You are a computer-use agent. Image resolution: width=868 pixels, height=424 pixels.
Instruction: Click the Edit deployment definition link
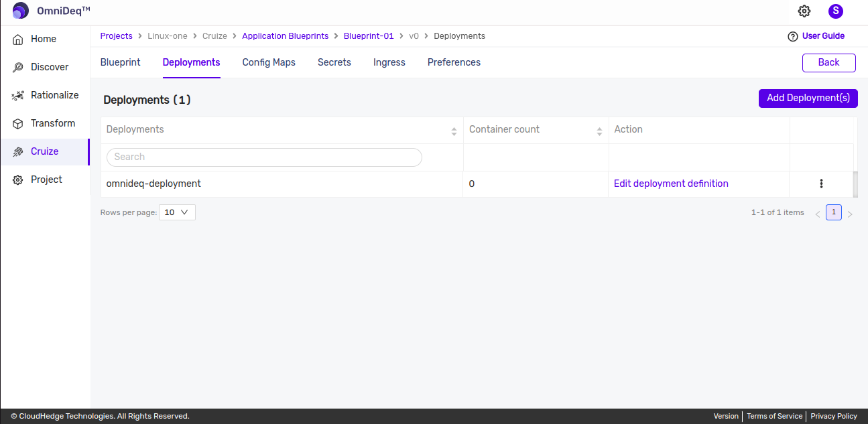point(671,184)
